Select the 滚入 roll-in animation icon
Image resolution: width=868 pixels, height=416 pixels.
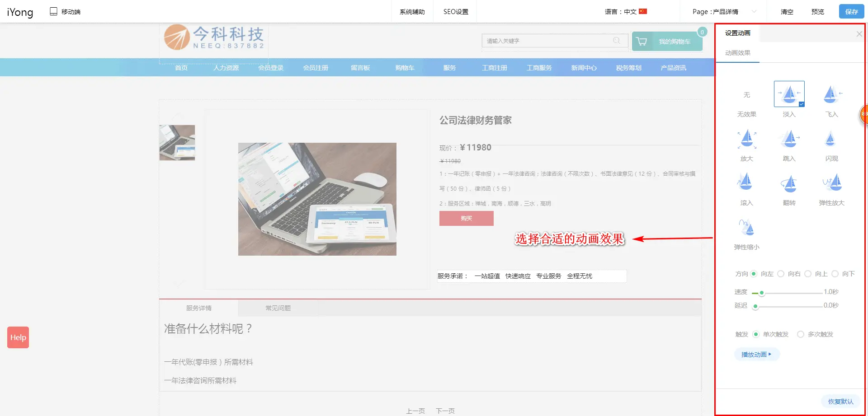click(x=746, y=182)
